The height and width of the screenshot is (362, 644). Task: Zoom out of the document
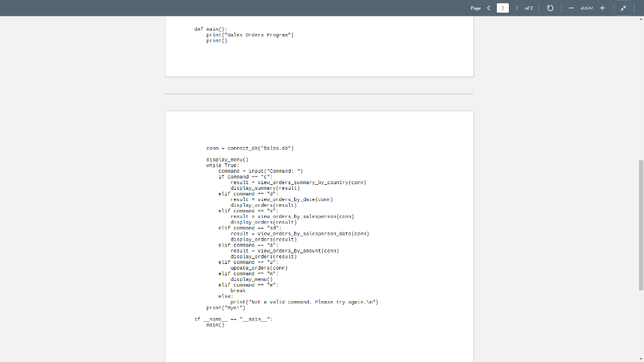click(571, 8)
